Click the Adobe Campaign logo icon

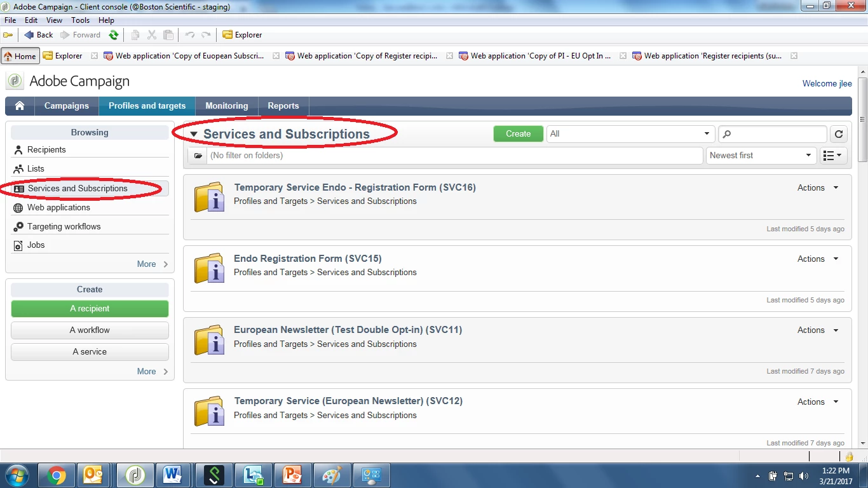(x=15, y=81)
